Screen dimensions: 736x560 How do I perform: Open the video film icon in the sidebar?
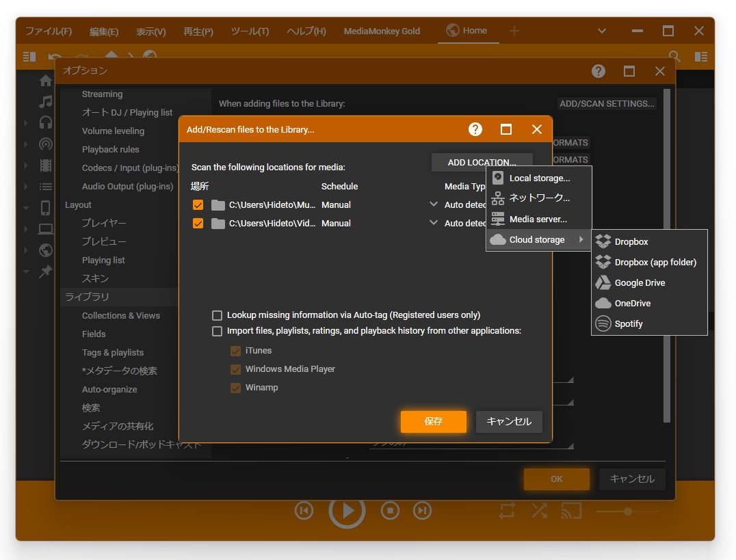pyautogui.click(x=46, y=165)
